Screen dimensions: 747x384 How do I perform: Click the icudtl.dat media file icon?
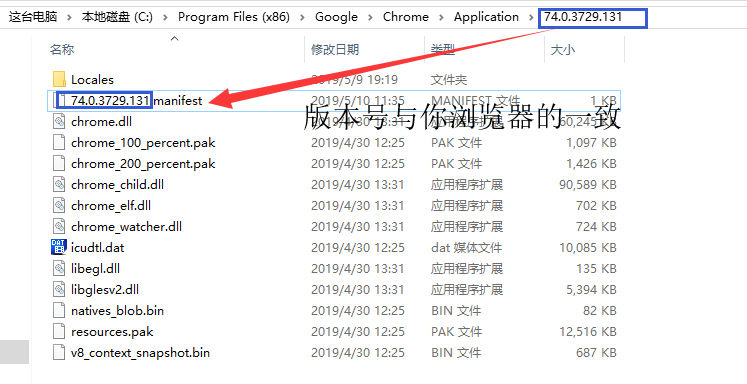[x=59, y=247]
